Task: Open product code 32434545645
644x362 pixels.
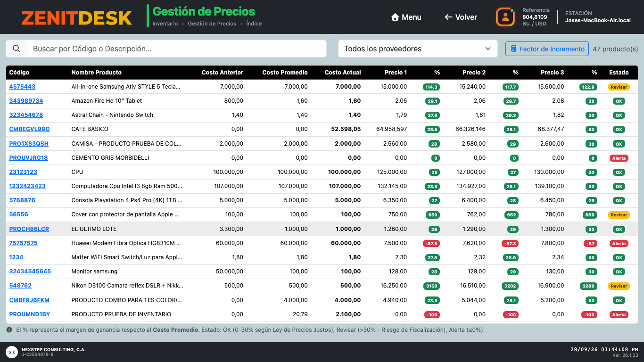Action: (30, 271)
